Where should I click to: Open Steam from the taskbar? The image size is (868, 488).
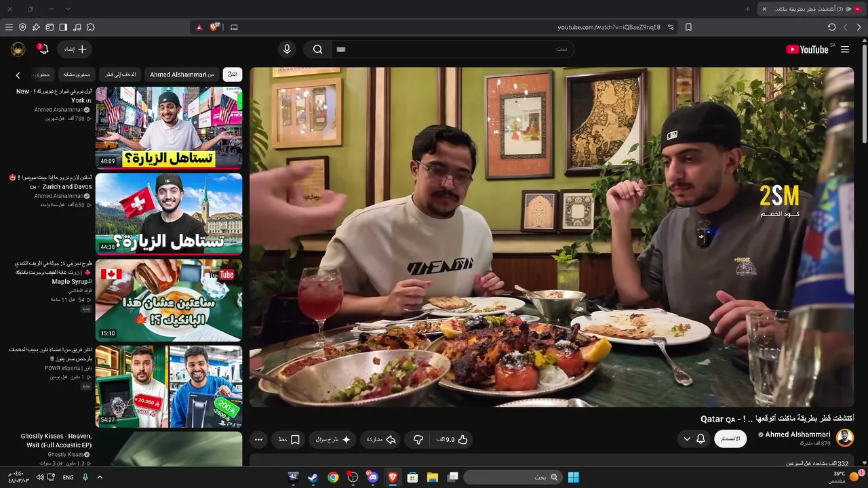coord(313,477)
